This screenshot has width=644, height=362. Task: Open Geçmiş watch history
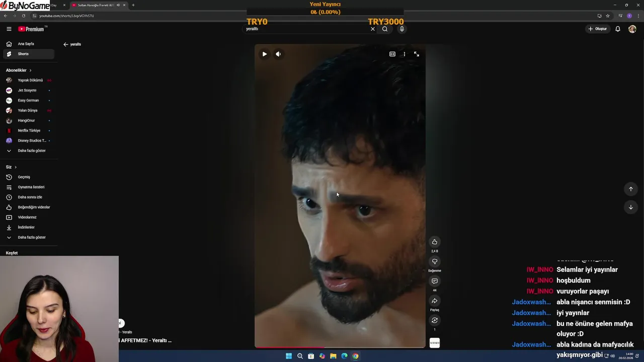pyautogui.click(x=29, y=177)
